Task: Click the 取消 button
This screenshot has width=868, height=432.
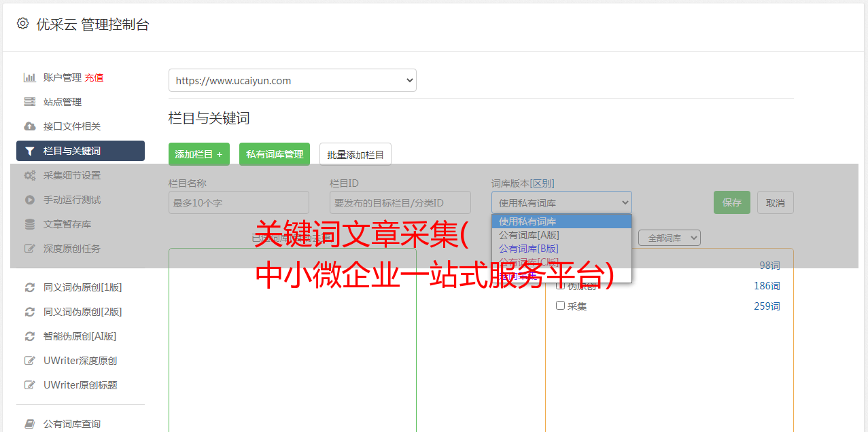Action: tap(776, 202)
